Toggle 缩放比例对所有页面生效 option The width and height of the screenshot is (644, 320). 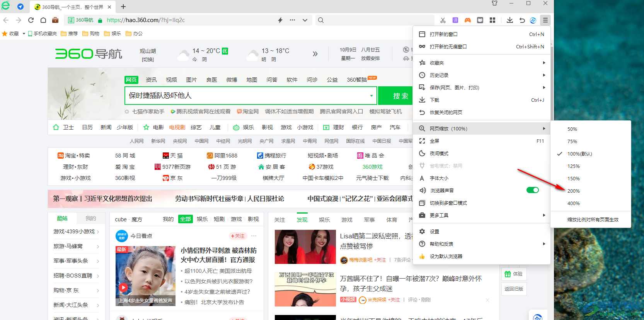pyautogui.click(x=591, y=219)
